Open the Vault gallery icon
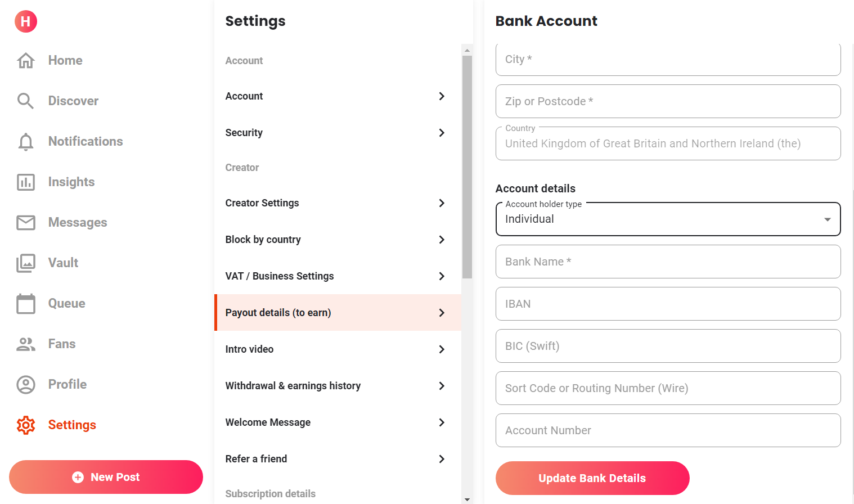Image resolution: width=854 pixels, height=504 pixels. (26, 263)
